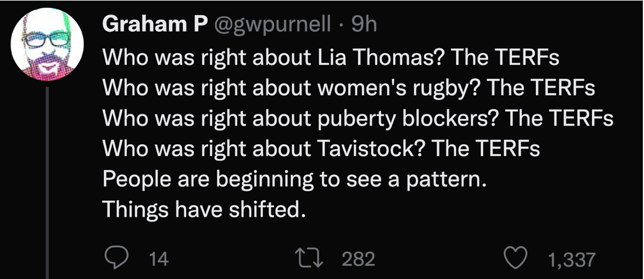
Task: Click the 'Things have shifted.' text
Action: point(204,209)
